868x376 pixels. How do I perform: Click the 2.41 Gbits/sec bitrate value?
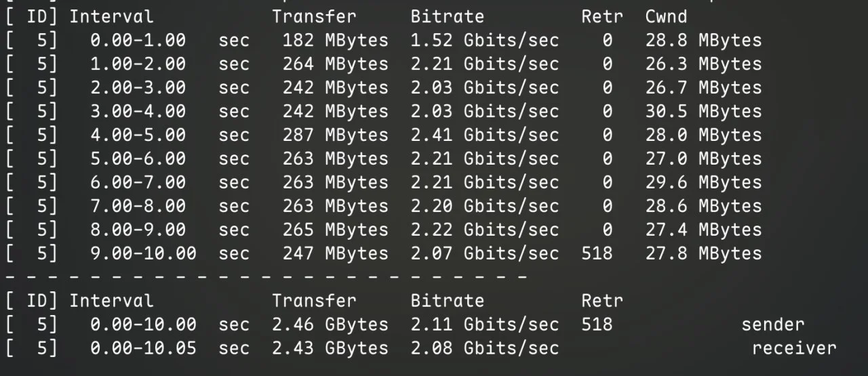pos(484,135)
